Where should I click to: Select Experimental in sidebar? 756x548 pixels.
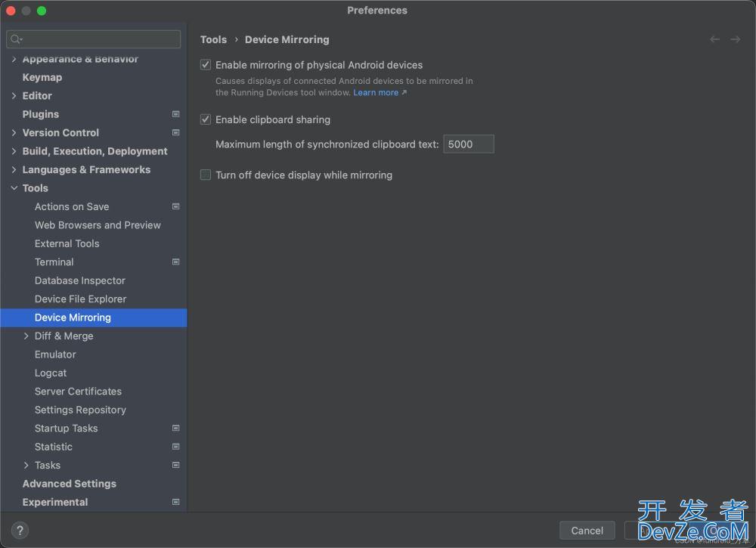[55, 502]
